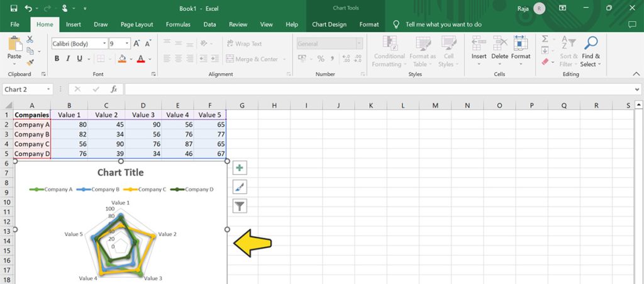Click the Tell me what you want field
This screenshot has height=284, width=644.
pos(443,25)
